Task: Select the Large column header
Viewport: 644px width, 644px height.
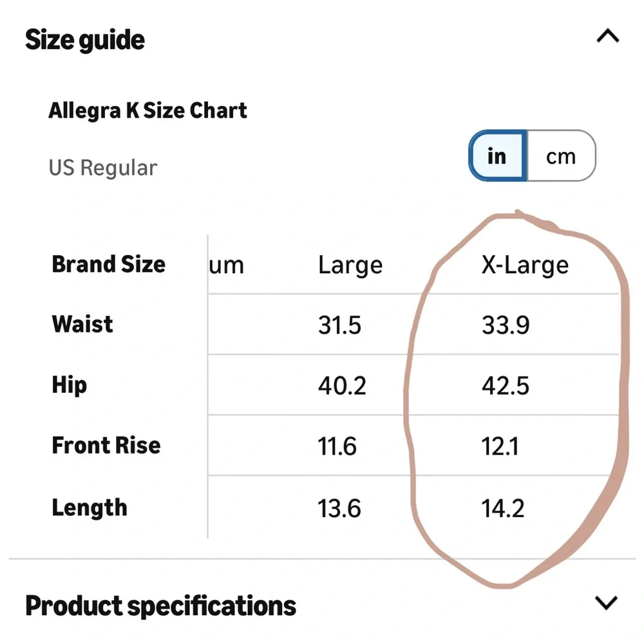Action: pos(350,265)
